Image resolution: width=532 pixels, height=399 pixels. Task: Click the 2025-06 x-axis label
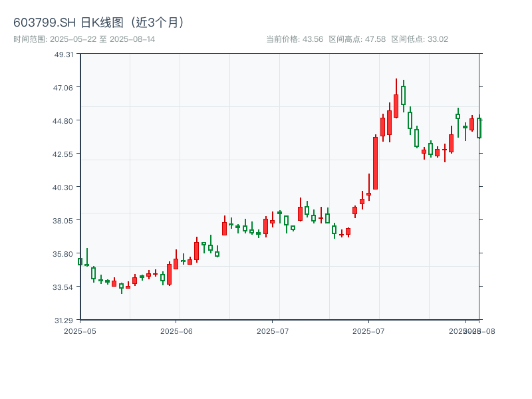[176, 331]
